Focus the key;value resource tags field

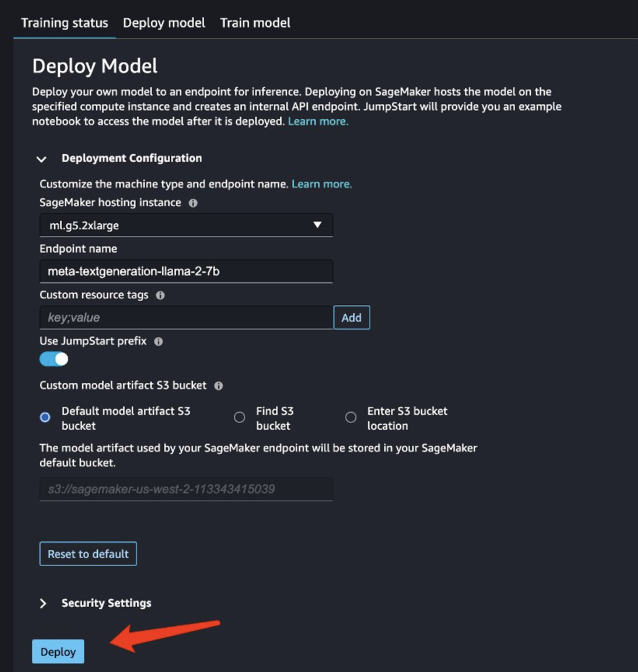186,317
